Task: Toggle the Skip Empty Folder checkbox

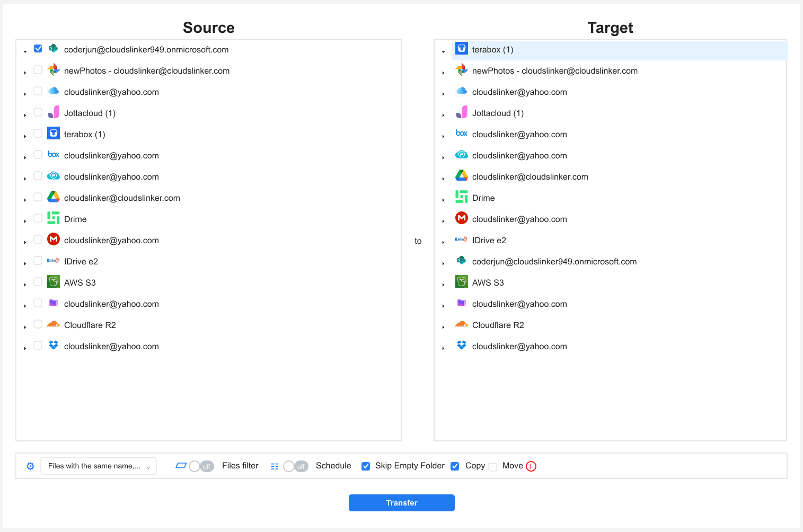Action: point(366,466)
